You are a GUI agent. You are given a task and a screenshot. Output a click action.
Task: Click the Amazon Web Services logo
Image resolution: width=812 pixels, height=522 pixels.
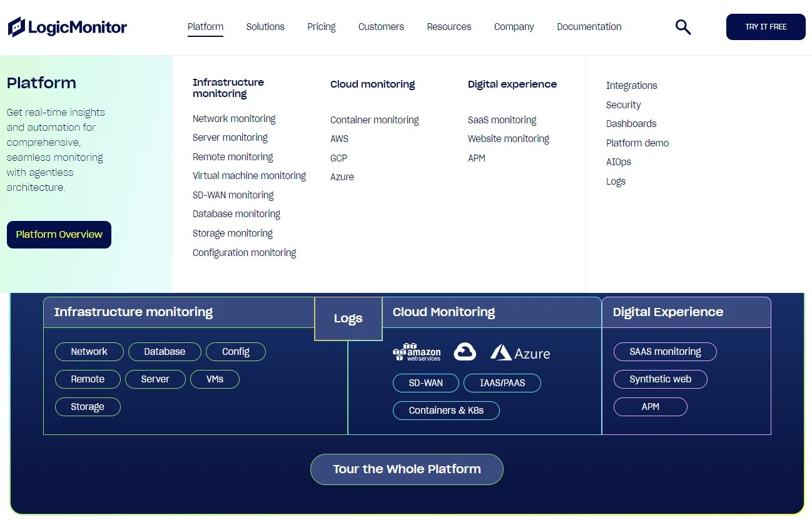pyautogui.click(x=417, y=352)
